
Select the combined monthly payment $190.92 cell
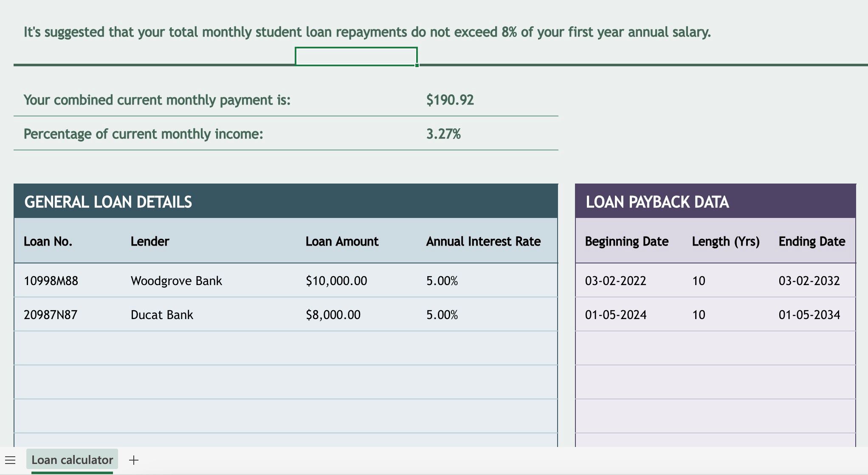point(450,100)
